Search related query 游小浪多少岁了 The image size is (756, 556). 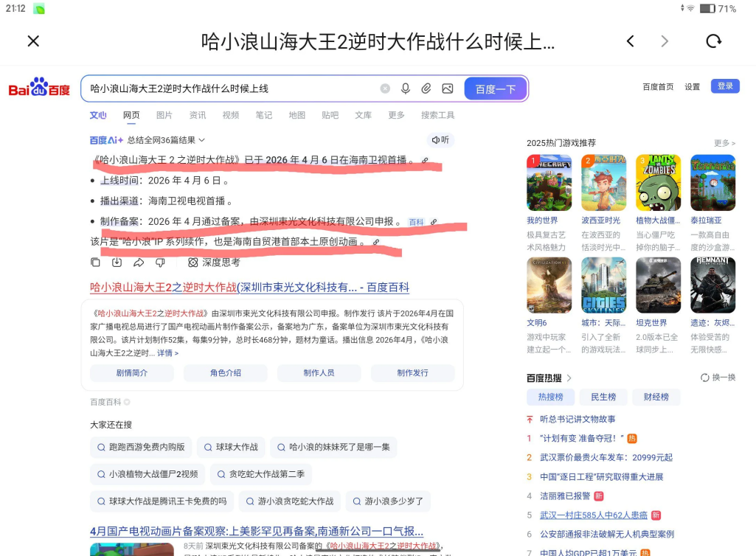coord(388,501)
